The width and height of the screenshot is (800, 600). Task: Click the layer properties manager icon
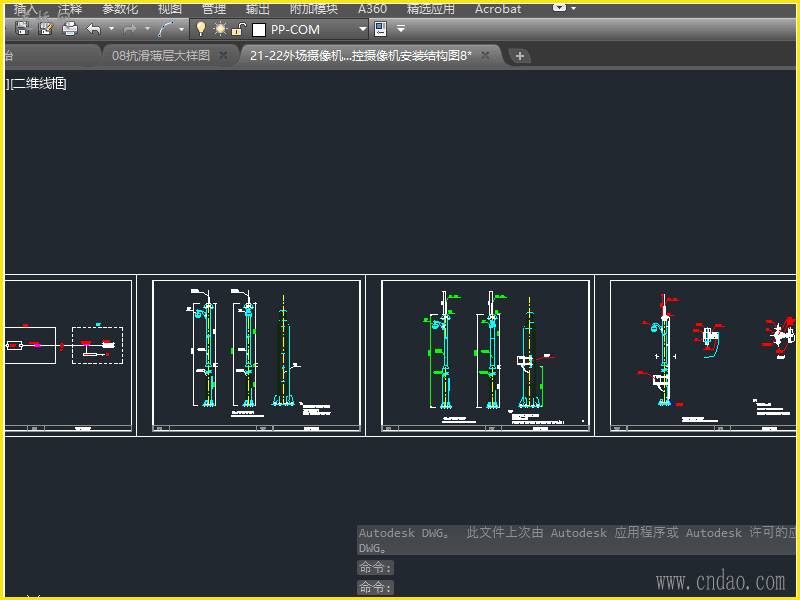point(381,29)
